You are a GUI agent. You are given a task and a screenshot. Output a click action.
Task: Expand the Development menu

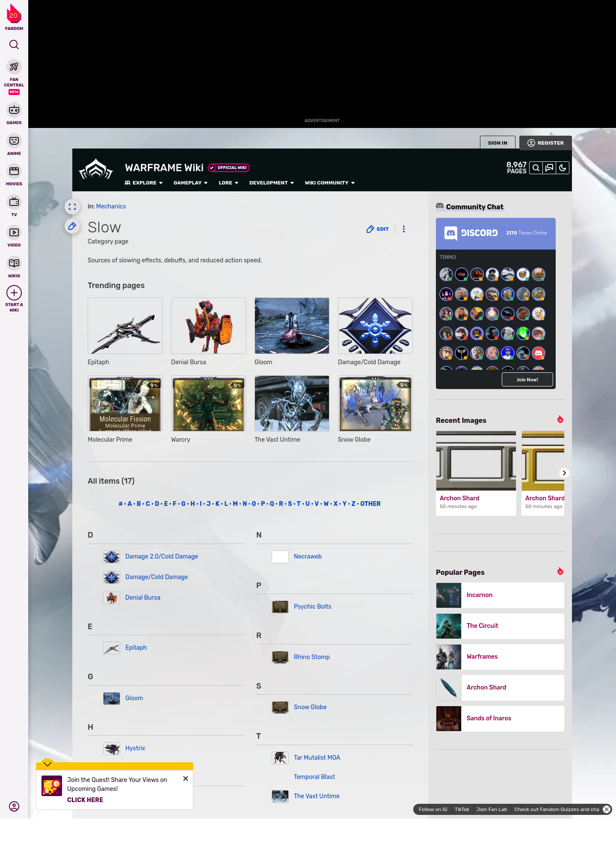(x=272, y=183)
